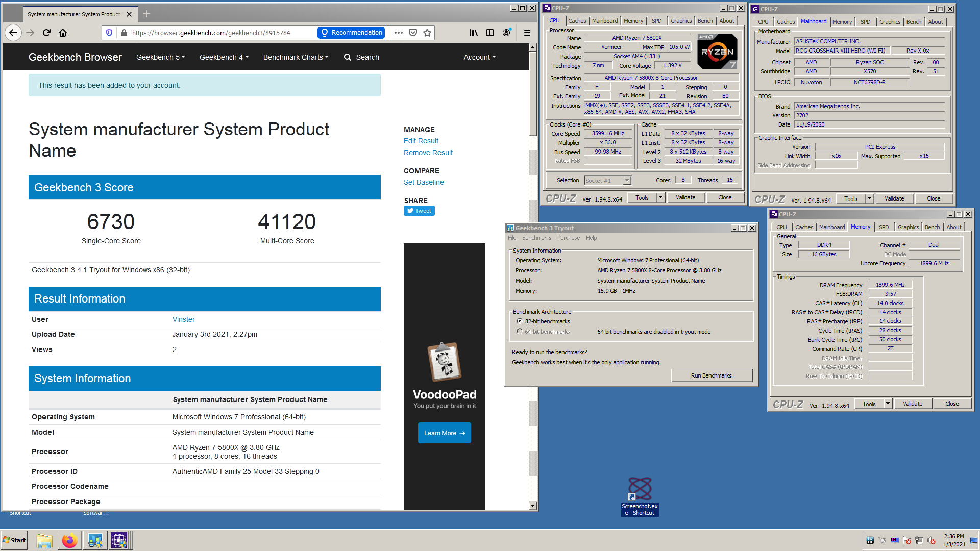
Task: Open Firefox library icon
Action: [474, 33]
